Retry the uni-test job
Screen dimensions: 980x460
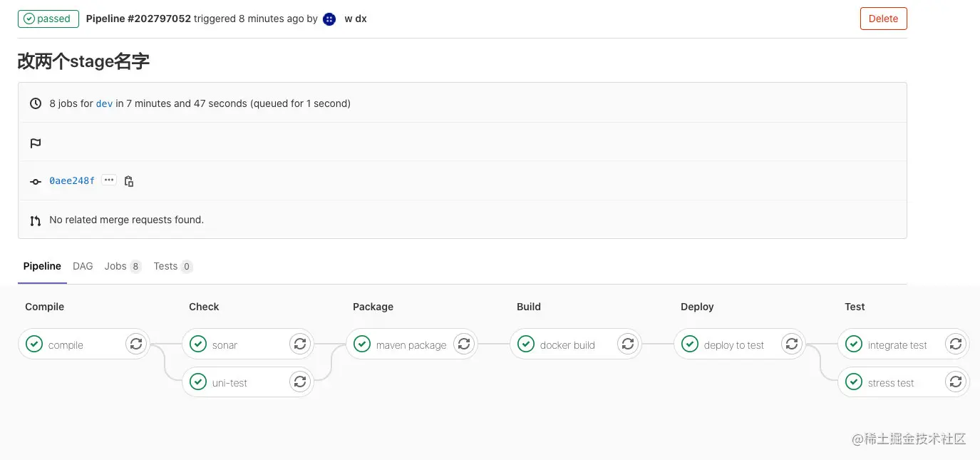tap(300, 382)
